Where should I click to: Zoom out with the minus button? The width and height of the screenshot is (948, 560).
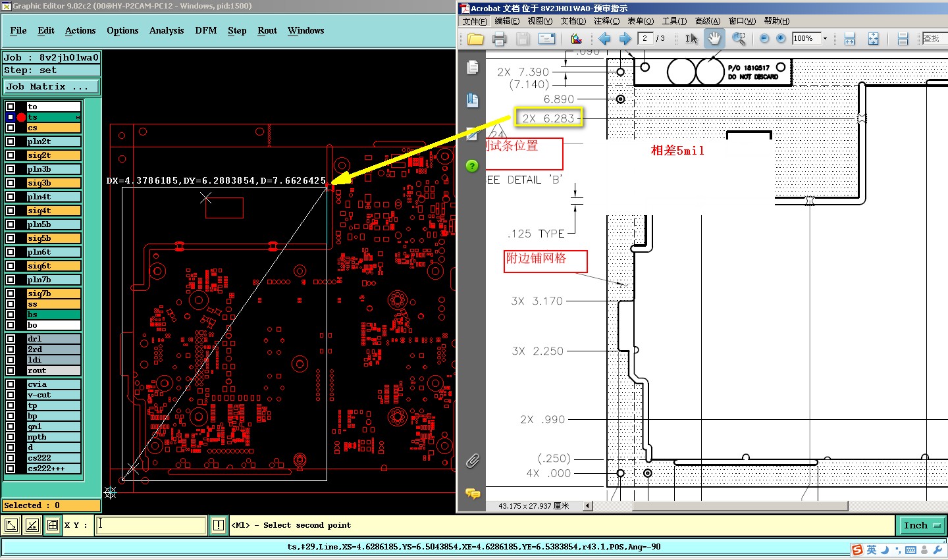[x=764, y=38]
